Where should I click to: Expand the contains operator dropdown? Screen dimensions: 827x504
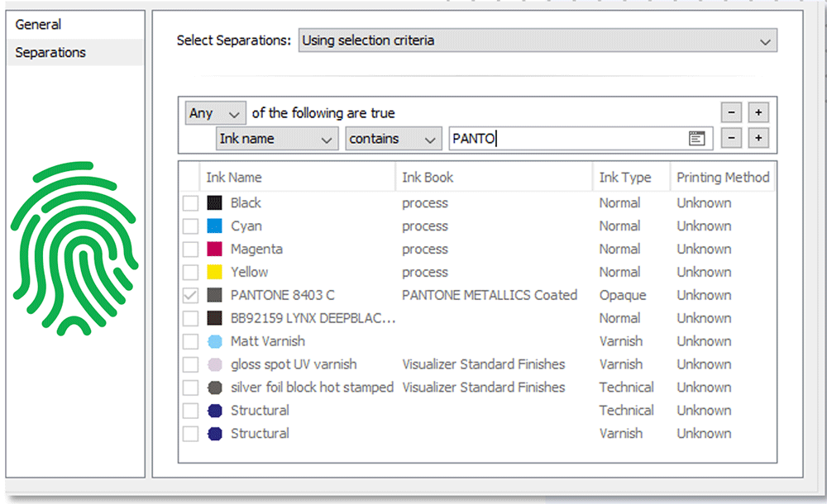click(x=393, y=139)
